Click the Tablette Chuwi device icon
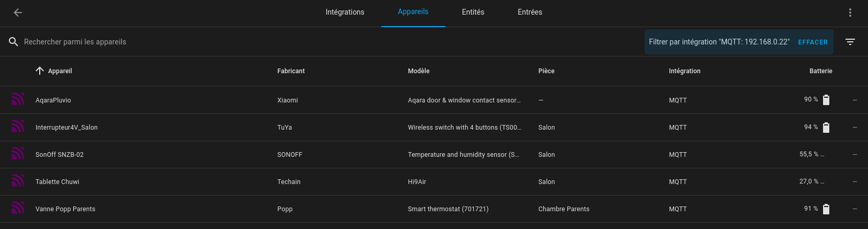 18,181
